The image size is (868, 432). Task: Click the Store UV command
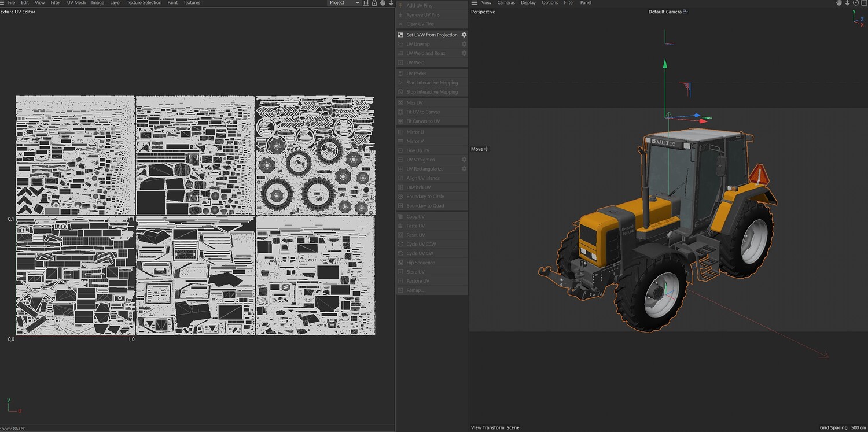coord(432,272)
